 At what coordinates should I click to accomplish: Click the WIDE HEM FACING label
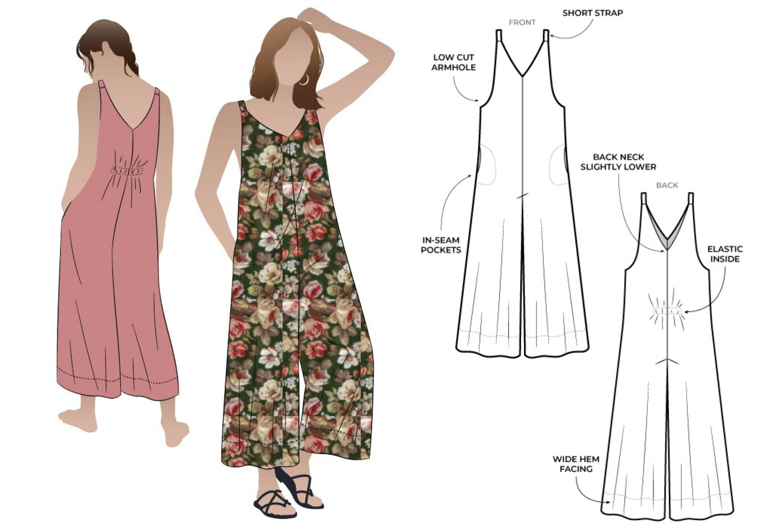[576, 464]
